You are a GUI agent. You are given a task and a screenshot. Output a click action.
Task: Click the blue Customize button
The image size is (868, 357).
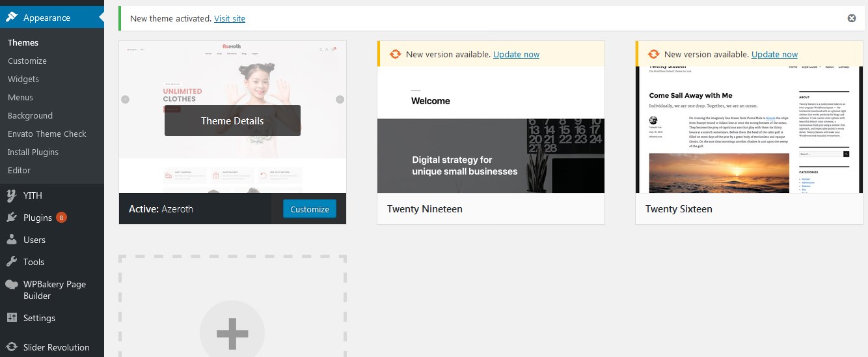310,209
